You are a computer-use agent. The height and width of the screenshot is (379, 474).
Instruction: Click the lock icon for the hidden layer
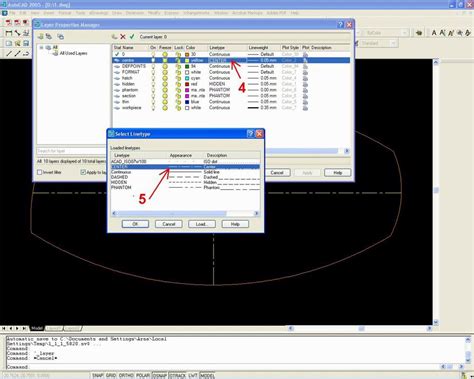click(x=178, y=84)
